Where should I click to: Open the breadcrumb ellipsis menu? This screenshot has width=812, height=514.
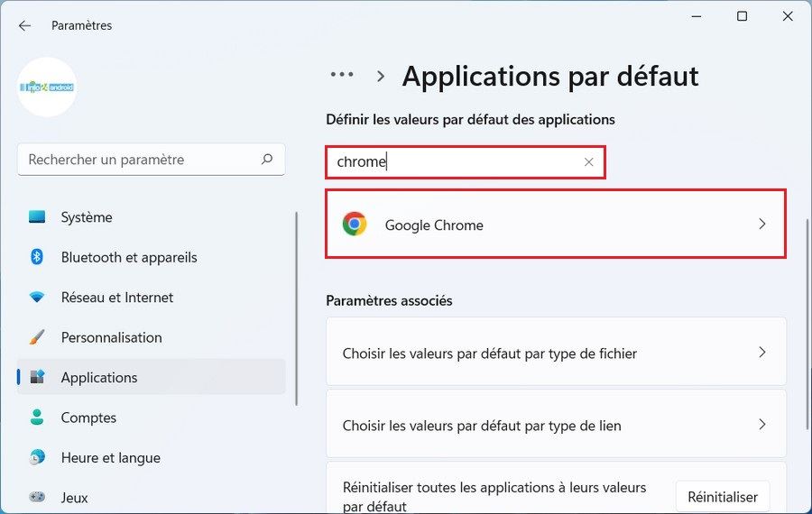(342, 75)
